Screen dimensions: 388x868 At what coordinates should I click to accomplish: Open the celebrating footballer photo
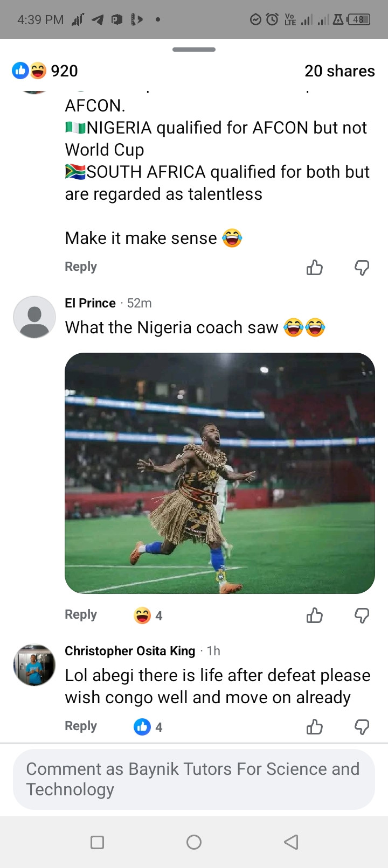pos(220,473)
